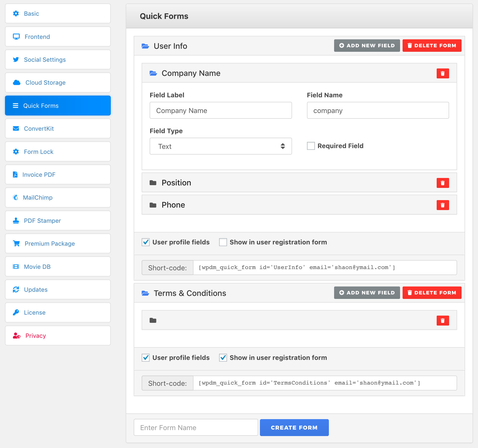This screenshot has width=478, height=448.
Task: Delete the unnamed Terms & Conditions field
Action: 443,321
